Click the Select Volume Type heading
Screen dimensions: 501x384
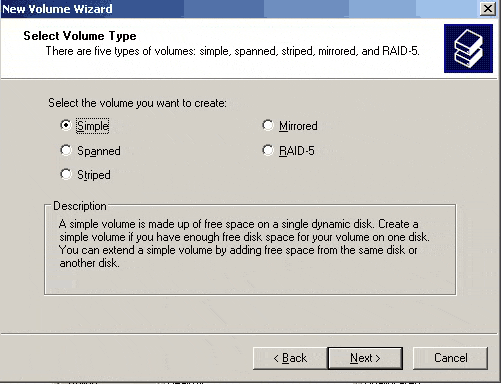click(80, 36)
